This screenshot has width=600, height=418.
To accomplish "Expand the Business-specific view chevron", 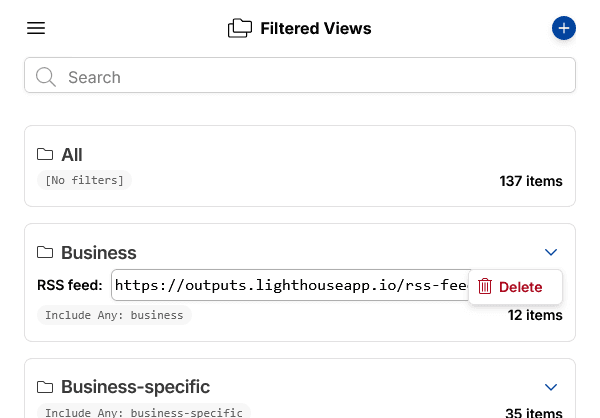I will pyautogui.click(x=551, y=387).
